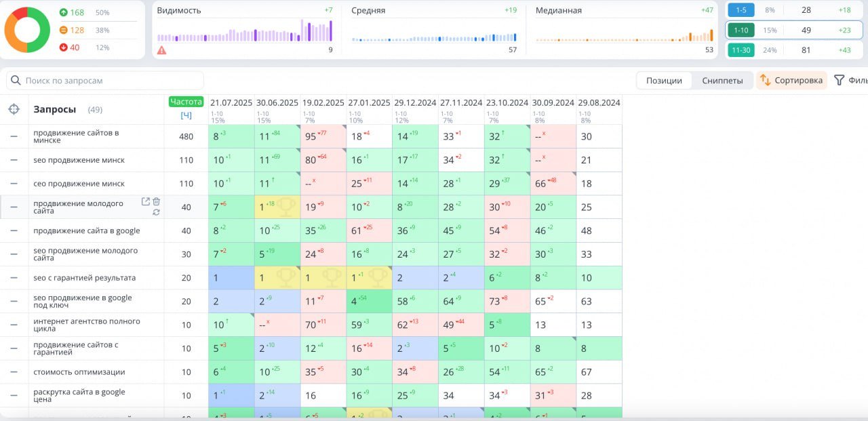Delete query продвижение молодого сайта via trash icon
The width and height of the screenshot is (868, 421).
157,201
